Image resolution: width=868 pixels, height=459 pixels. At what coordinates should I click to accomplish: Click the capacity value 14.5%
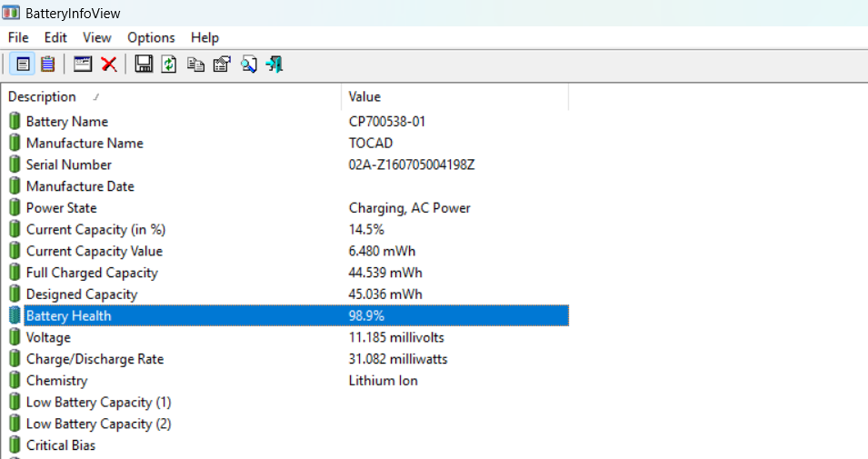click(x=366, y=229)
